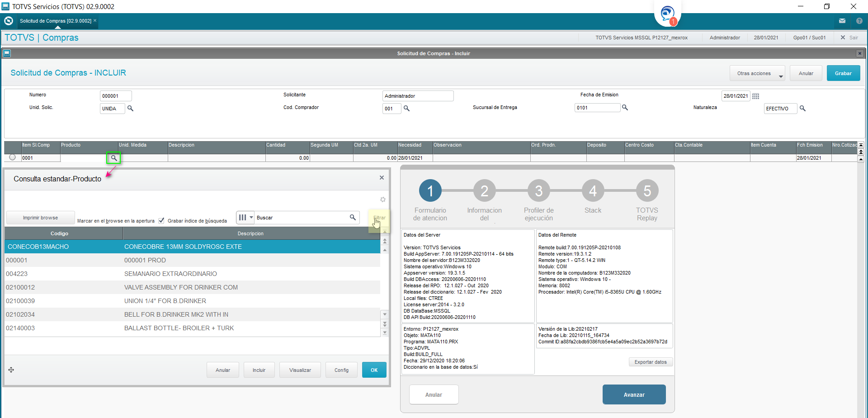Click the Imprimir browse button
Image resolution: width=868 pixels, height=418 pixels.
pyautogui.click(x=41, y=218)
